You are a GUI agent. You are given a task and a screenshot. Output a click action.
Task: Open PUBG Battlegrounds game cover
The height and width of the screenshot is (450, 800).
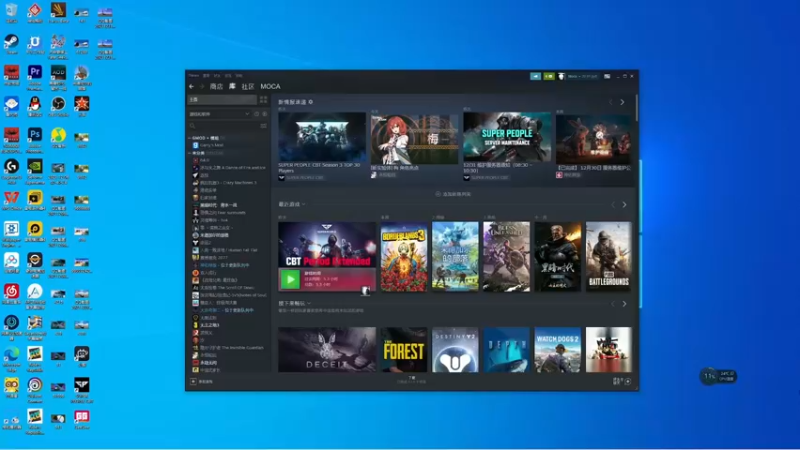(x=609, y=257)
